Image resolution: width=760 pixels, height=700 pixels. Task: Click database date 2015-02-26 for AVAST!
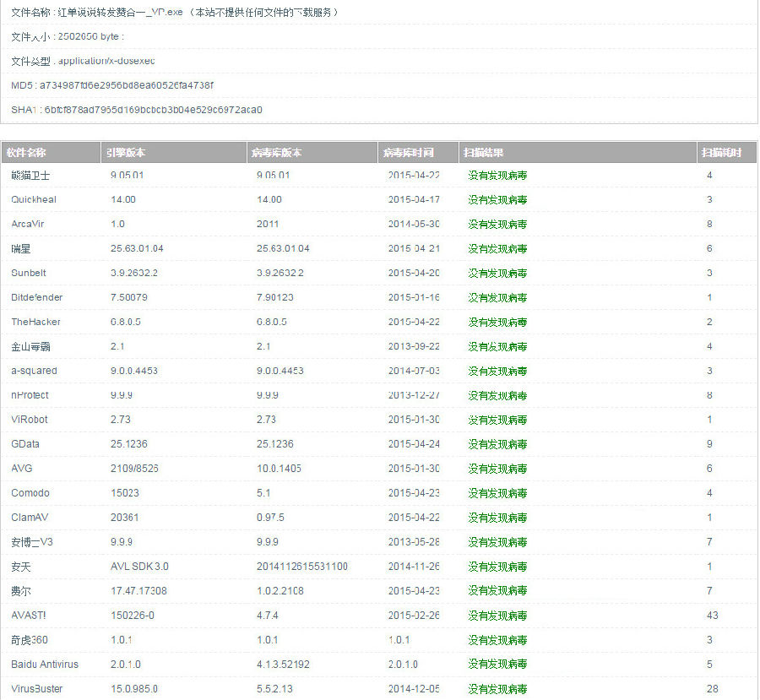(x=414, y=616)
